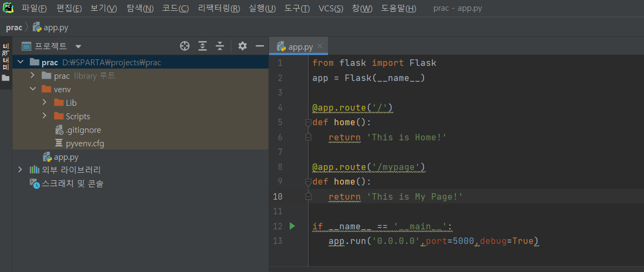
Task: Select the prac root project row
Action: (140, 63)
